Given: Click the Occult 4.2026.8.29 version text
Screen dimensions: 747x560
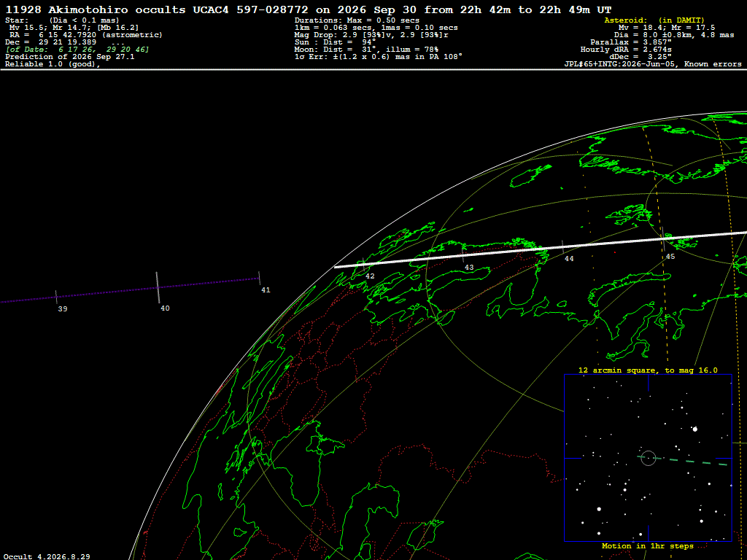Looking at the screenshot, I should (x=47, y=556).
